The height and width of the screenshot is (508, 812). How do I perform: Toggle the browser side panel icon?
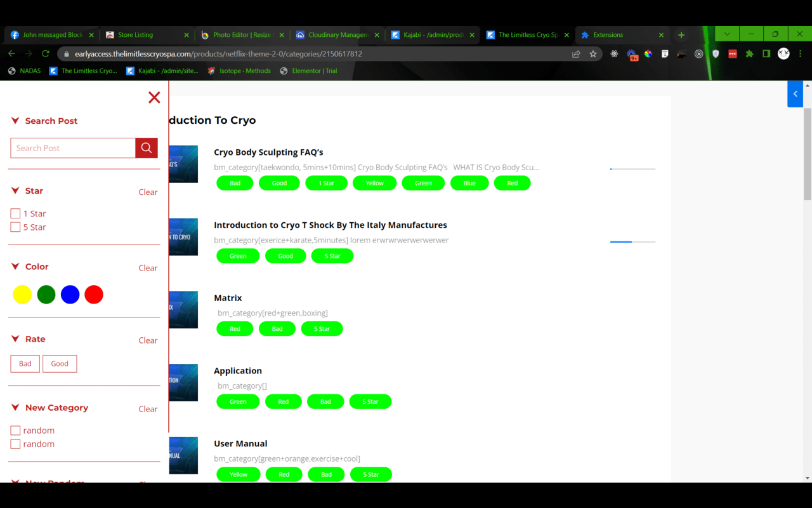[x=766, y=54]
